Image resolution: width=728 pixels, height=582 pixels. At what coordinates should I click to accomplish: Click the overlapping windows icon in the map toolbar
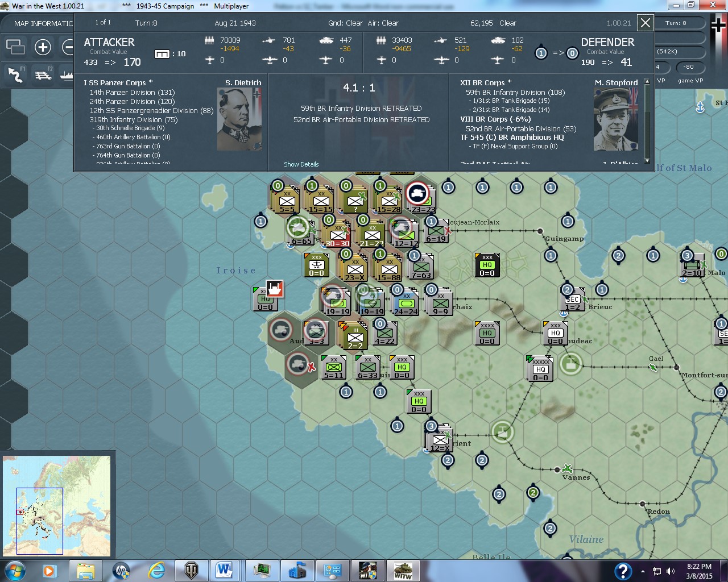[x=15, y=47]
